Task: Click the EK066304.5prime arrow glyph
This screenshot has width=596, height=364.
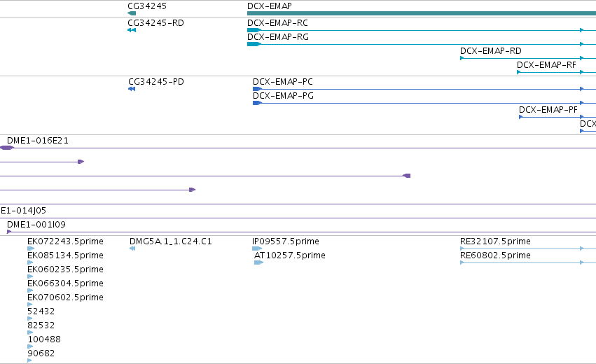Action: point(30,290)
